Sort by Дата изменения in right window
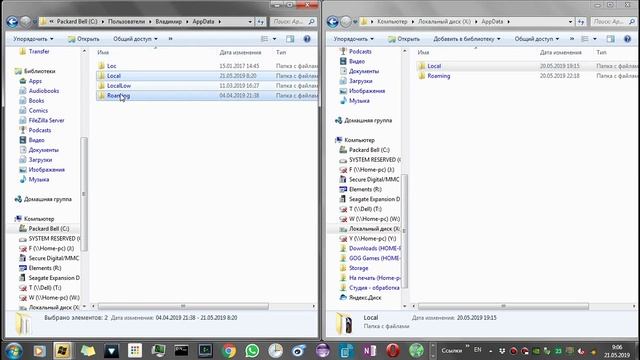 pyautogui.click(x=560, y=52)
